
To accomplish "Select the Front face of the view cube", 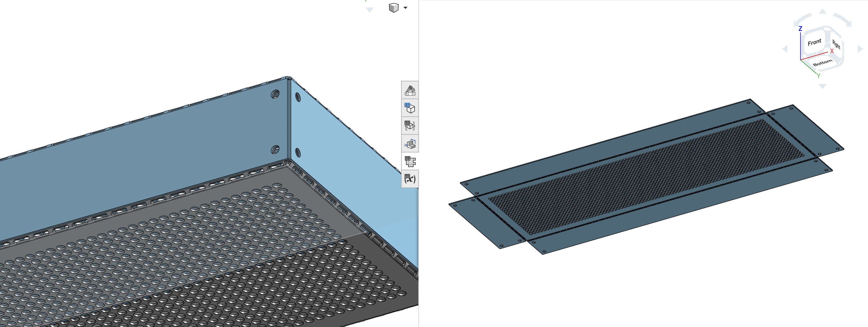I will pyautogui.click(x=814, y=42).
